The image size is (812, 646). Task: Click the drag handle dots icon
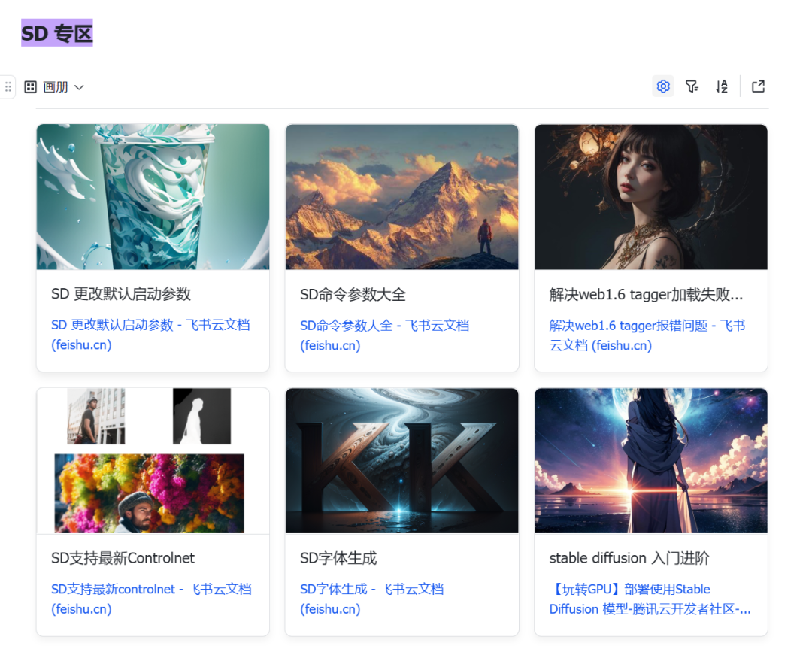tap(8, 87)
